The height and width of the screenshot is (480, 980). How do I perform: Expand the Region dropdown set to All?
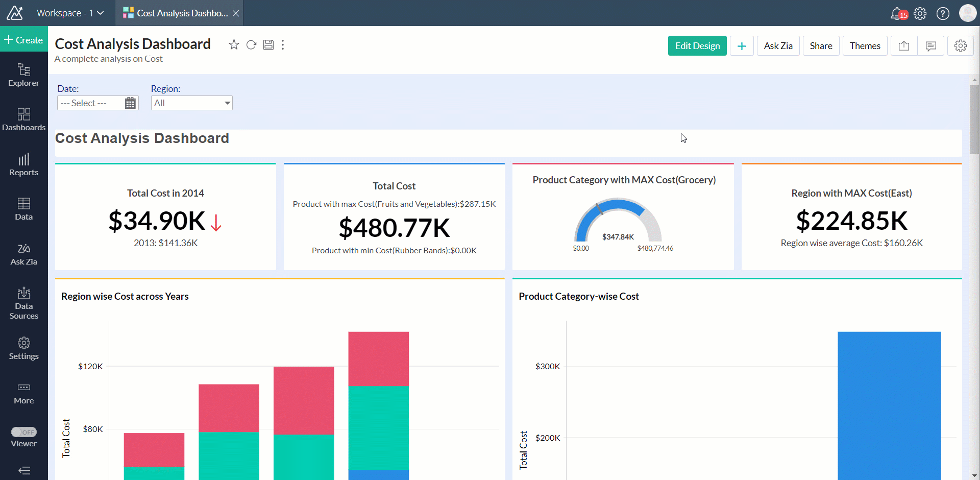192,103
